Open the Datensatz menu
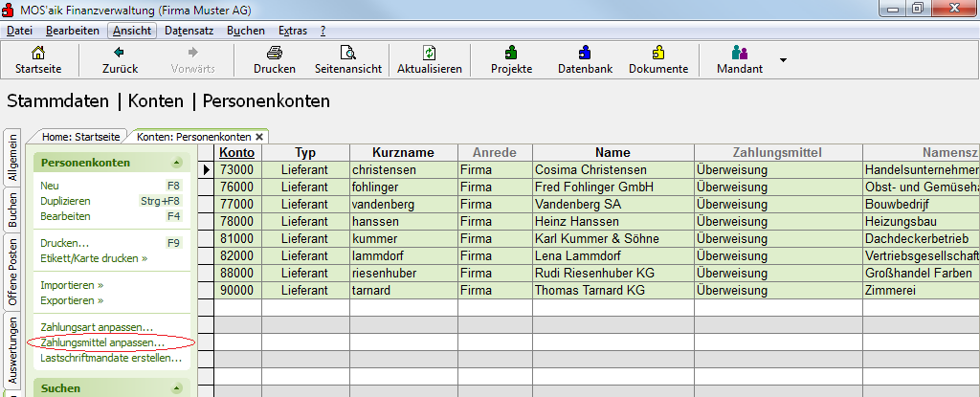Viewport: 980px width, 397px height. click(189, 30)
